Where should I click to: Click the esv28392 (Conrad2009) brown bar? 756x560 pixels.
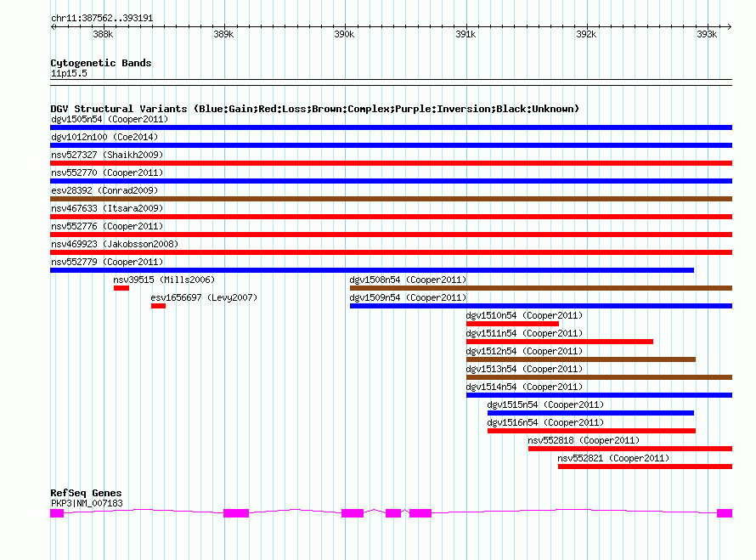[x=391, y=199]
